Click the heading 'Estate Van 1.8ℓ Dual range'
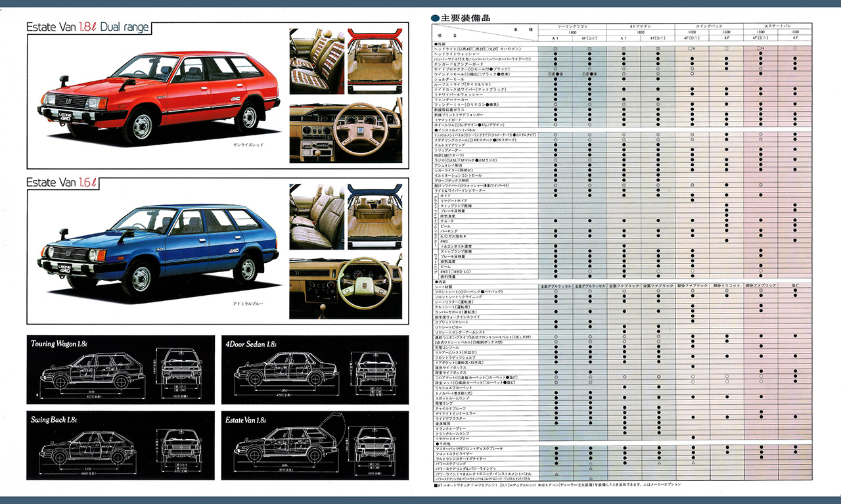 (x=88, y=28)
